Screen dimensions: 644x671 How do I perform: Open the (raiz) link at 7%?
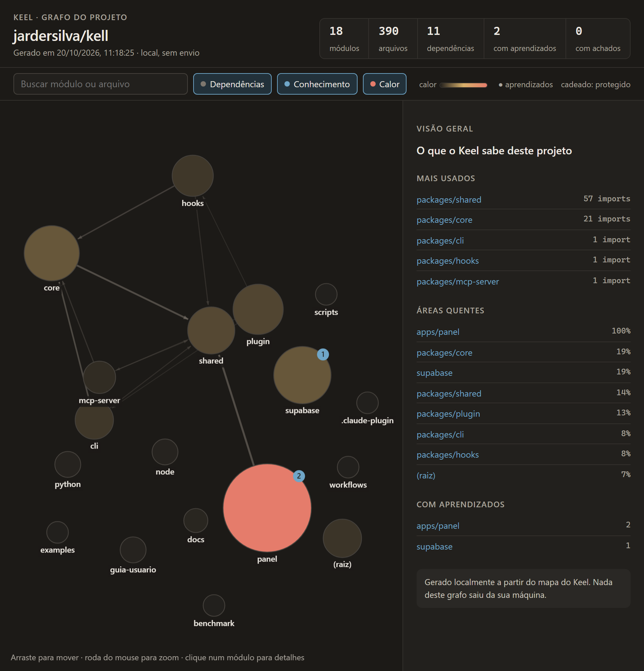(426, 475)
